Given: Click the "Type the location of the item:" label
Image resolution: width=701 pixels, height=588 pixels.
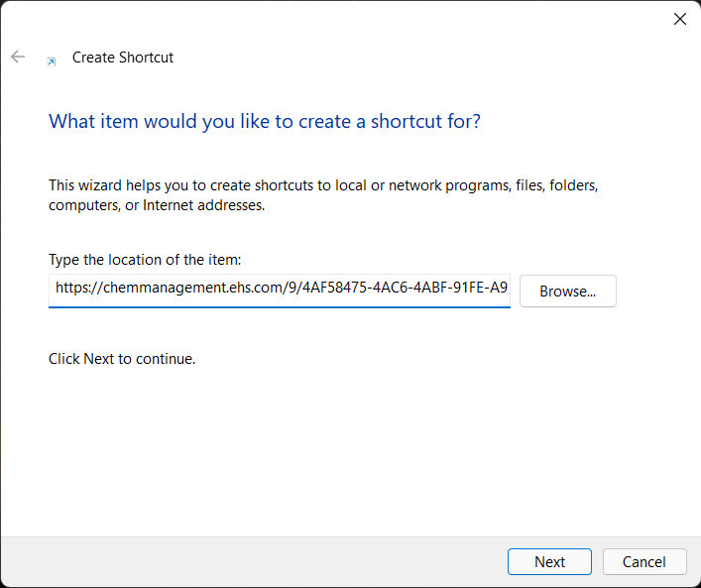Looking at the screenshot, I should [145, 260].
